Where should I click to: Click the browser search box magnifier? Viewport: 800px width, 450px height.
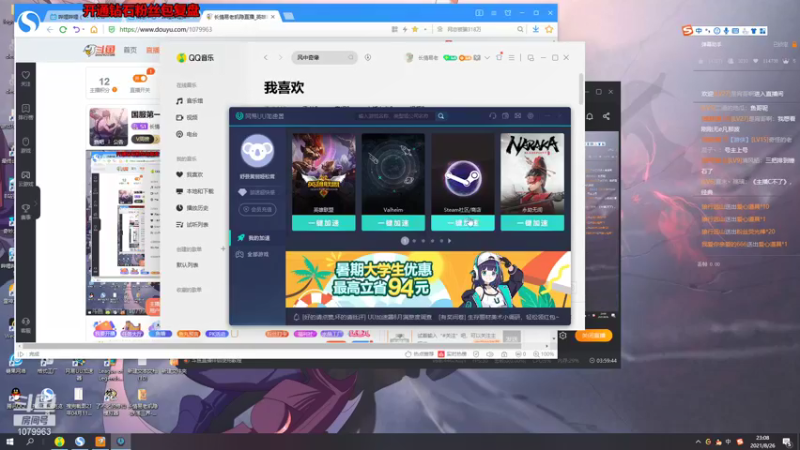pos(520,30)
